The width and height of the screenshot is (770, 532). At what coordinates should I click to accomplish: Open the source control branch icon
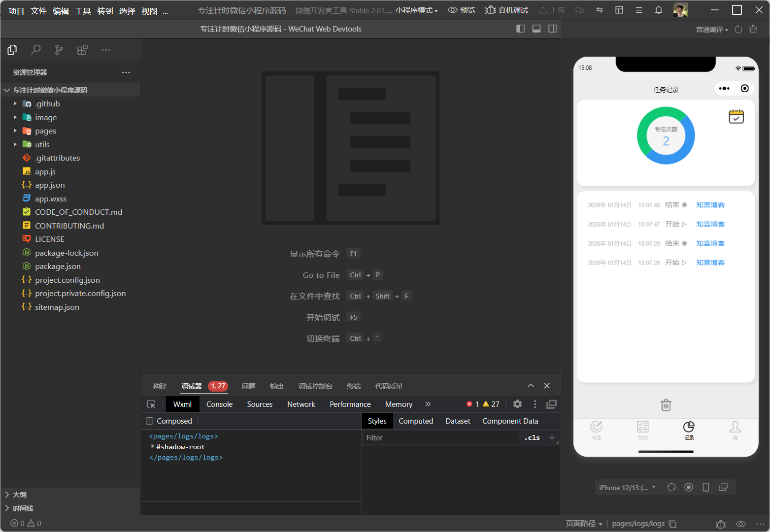(x=59, y=50)
